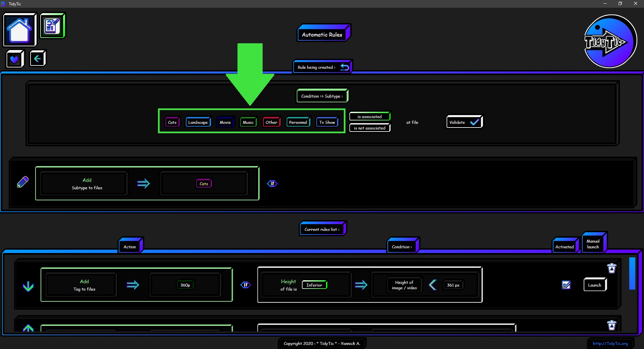Select the 'is not associated' option
Image resolution: width=644 pixels, height=349 pixels.
[x=370, y=128]
